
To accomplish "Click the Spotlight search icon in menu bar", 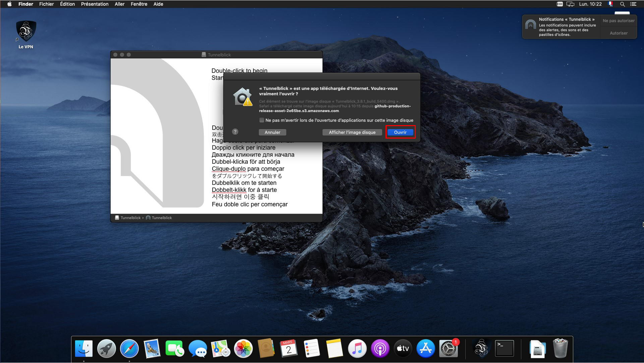I will pos(622,4).
